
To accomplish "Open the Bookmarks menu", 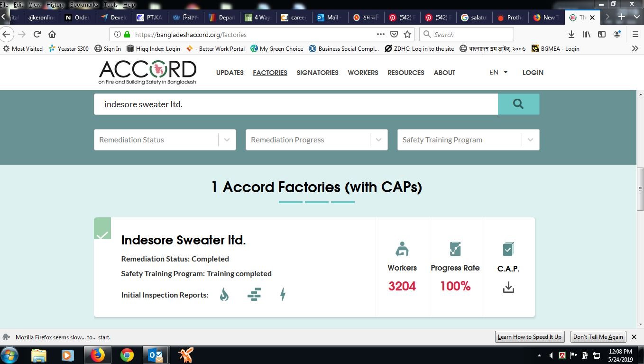I will 83,4.
